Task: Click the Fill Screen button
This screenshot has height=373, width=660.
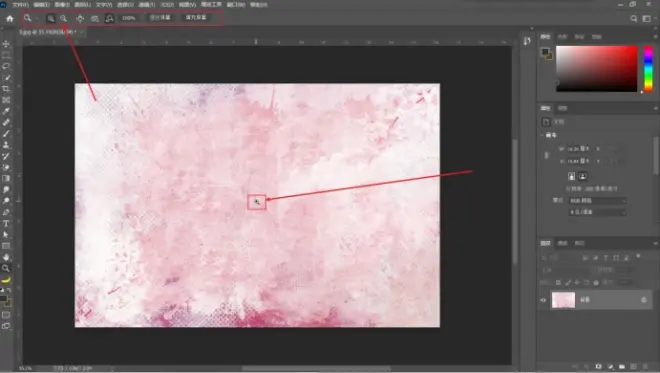Action: pyautogui.click(x=196, y=18)
